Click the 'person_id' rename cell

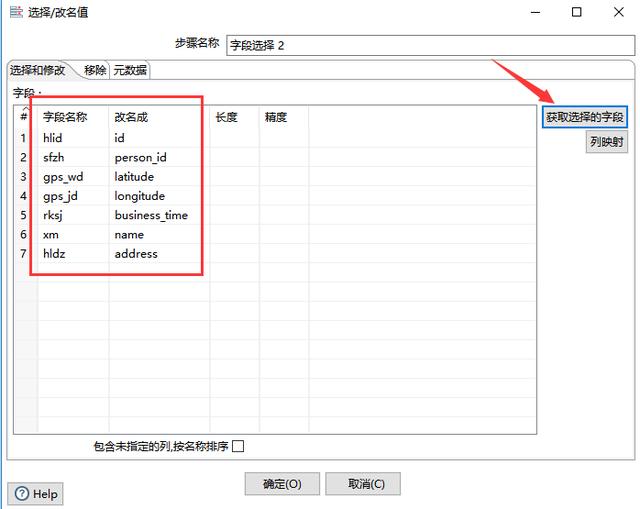tap(159, 157)
